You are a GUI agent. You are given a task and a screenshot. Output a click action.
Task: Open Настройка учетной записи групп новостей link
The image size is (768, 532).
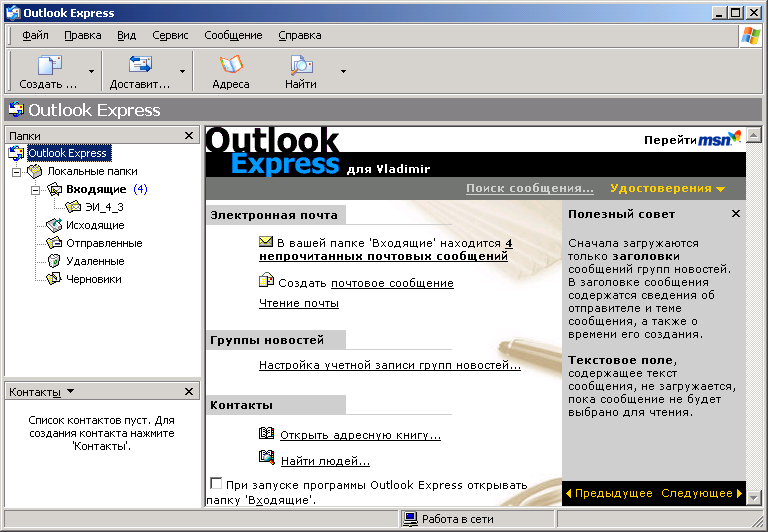pos(389,365)
